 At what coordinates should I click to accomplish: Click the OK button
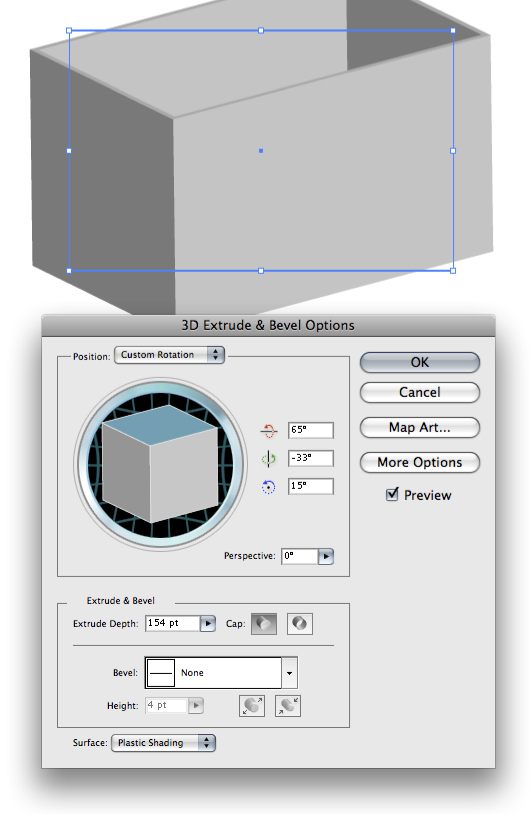(x=419, y=362)
